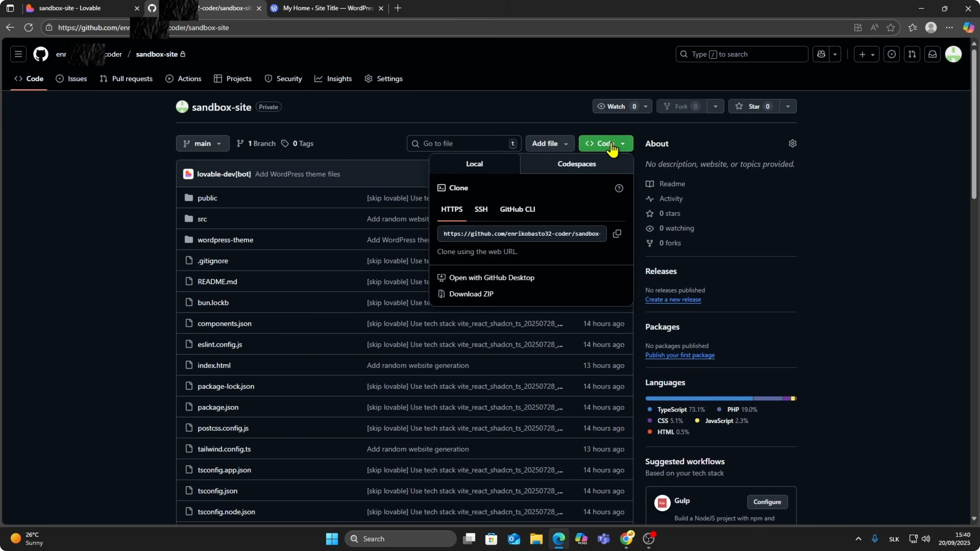Viewport: 980px width, 551px height.
Task: Open the issues icon in header
Action: [892, 54]
